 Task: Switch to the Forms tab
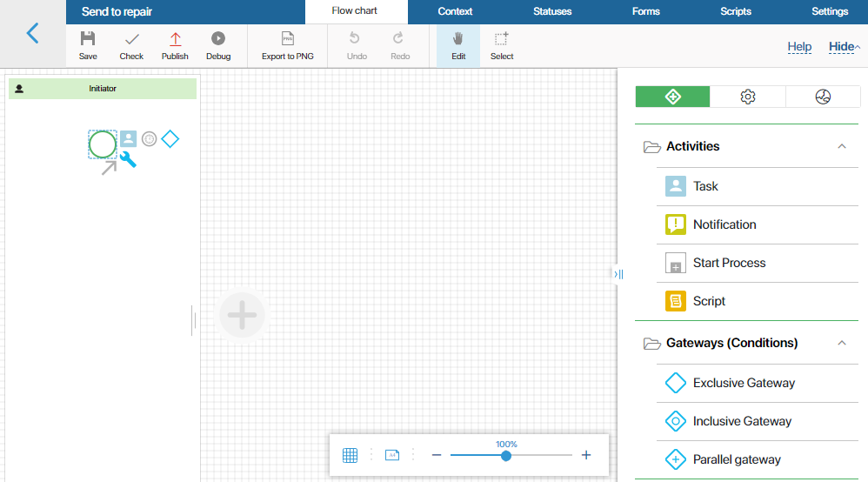645,11
